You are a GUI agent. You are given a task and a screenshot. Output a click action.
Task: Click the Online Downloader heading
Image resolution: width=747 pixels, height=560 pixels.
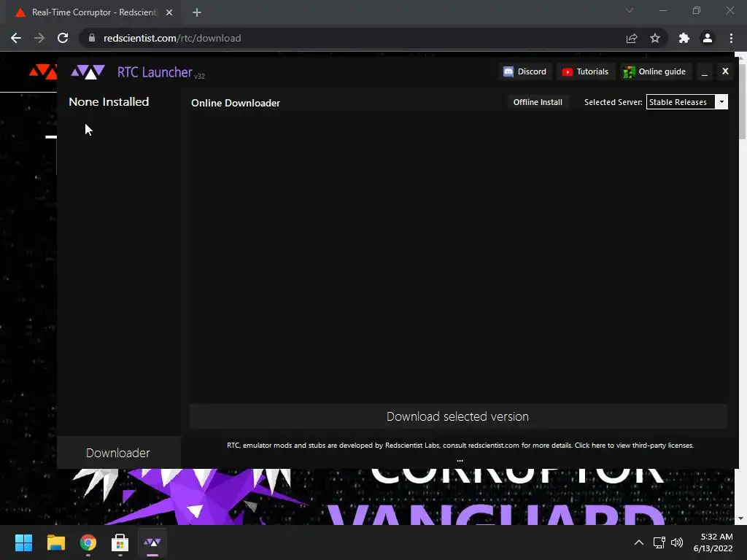coord(236,103)
